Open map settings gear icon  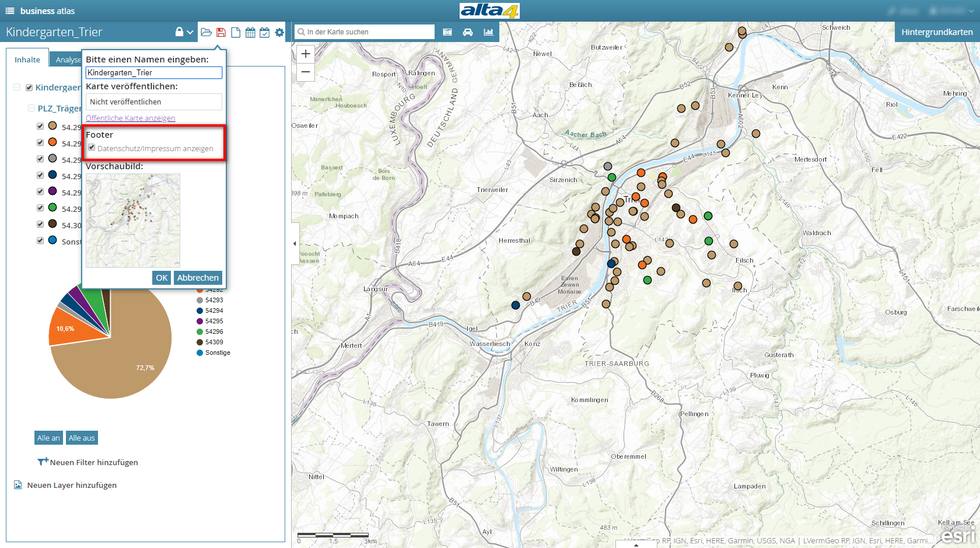pyautogui.click(x=279, y=32)
